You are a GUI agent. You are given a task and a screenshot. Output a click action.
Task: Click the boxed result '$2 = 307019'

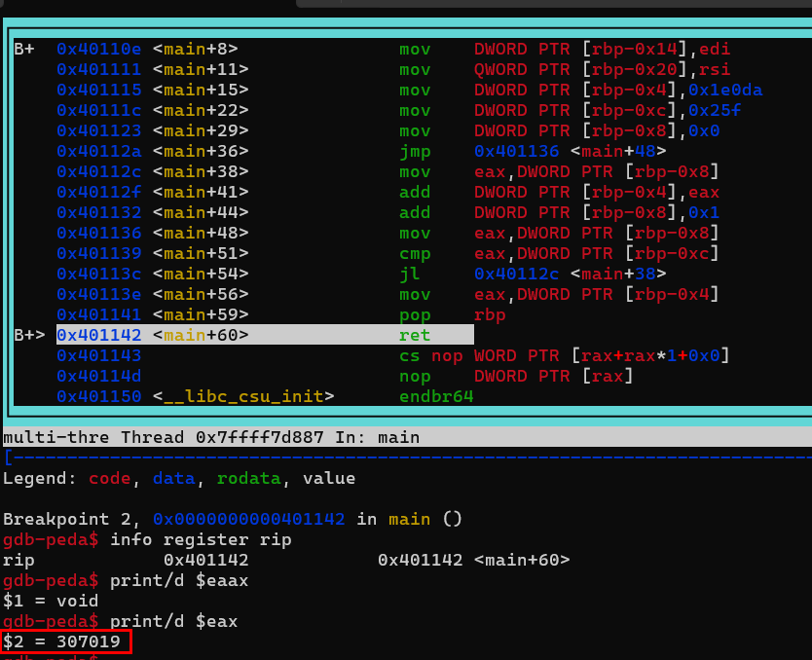[66, 642]
